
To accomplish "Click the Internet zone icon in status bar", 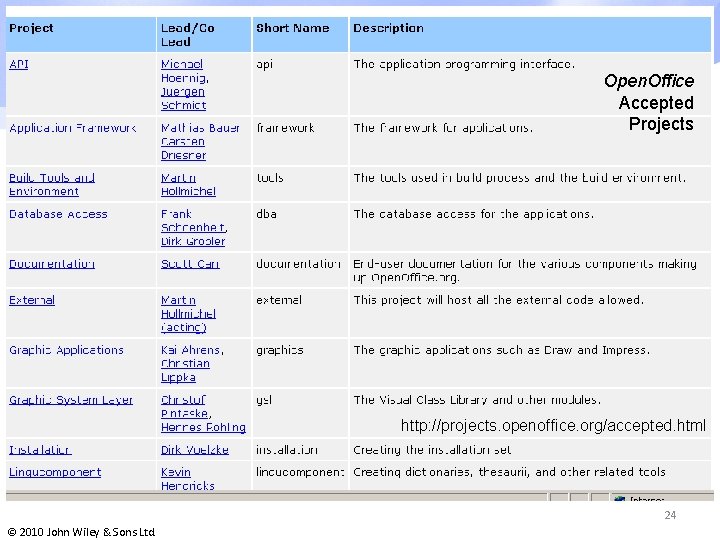I will point(620,499).
